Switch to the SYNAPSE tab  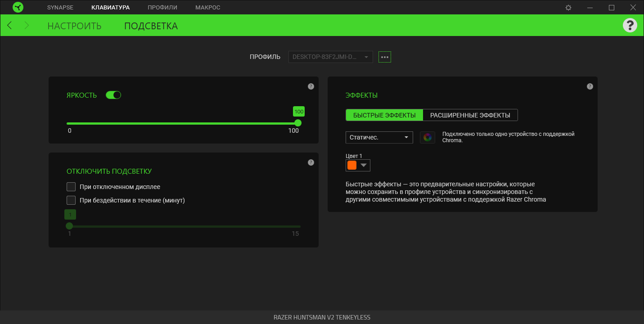(x=60, y=8)
